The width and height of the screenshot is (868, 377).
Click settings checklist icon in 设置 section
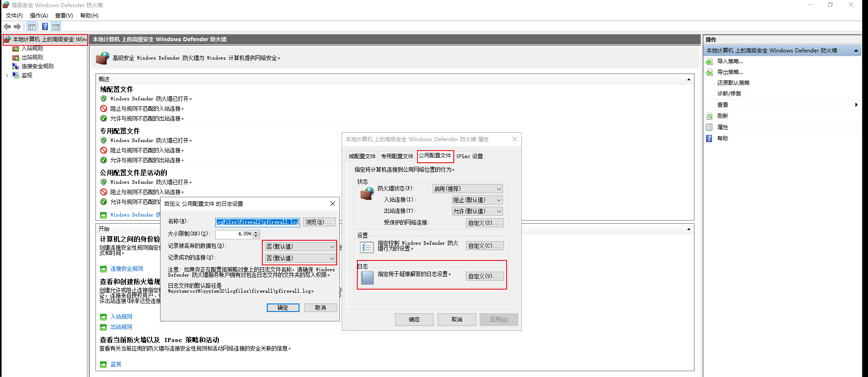(367, 247)
